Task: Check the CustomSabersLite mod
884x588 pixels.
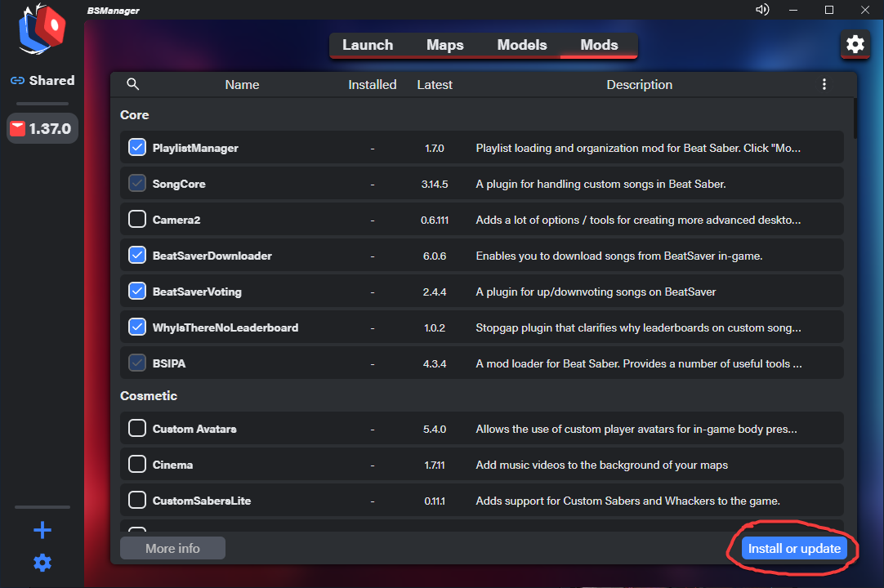Action: tap(137, 500)
